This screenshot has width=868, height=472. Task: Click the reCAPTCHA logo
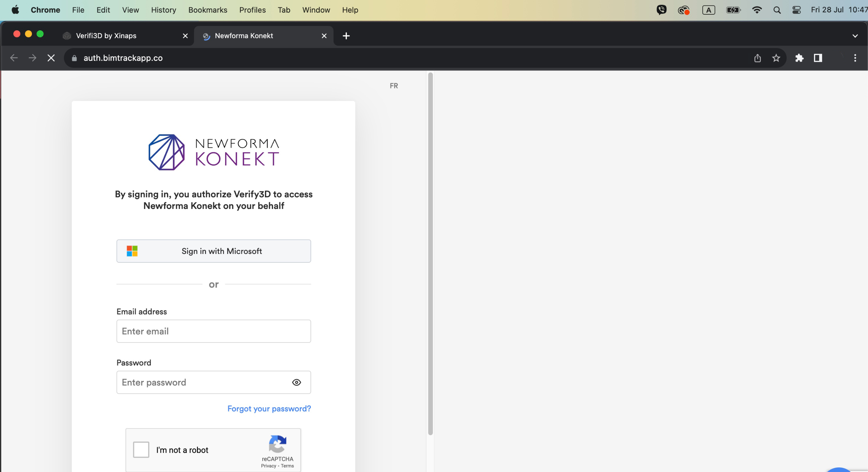coord(278,444)
